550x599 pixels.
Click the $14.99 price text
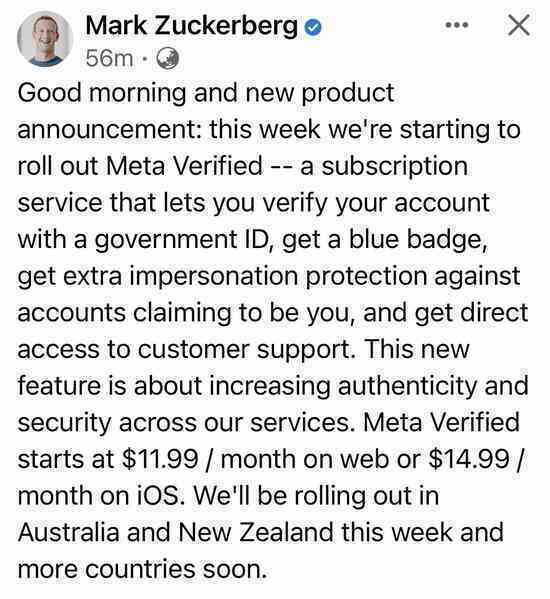click(x=469, y=459)
